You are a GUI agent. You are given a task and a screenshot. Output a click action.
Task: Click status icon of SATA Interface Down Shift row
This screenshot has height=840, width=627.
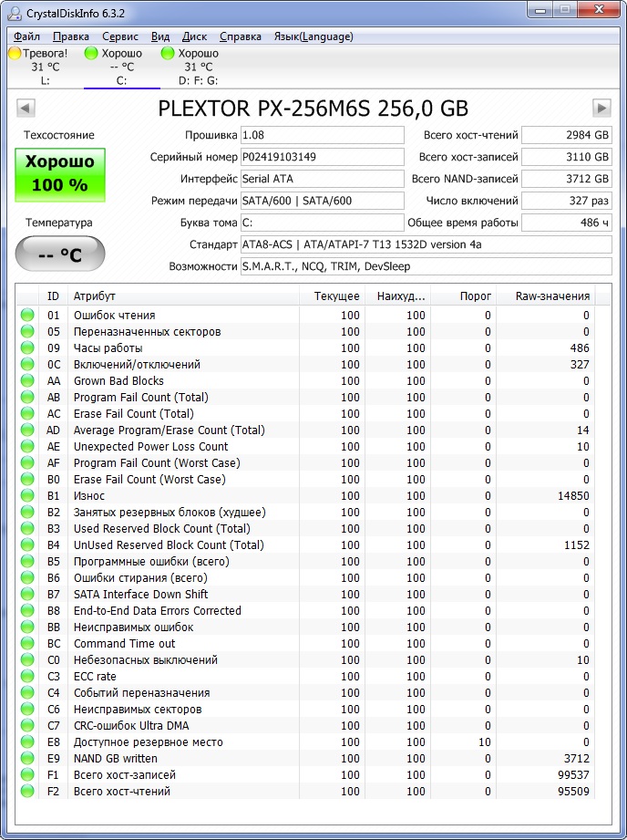(27, 594)
